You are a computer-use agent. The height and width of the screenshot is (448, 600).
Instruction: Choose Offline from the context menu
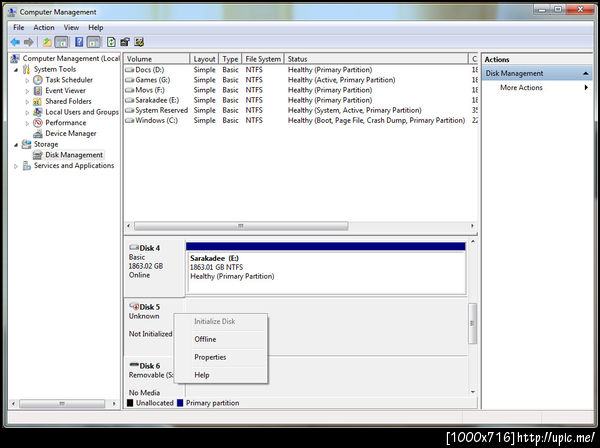click(221, 339)
